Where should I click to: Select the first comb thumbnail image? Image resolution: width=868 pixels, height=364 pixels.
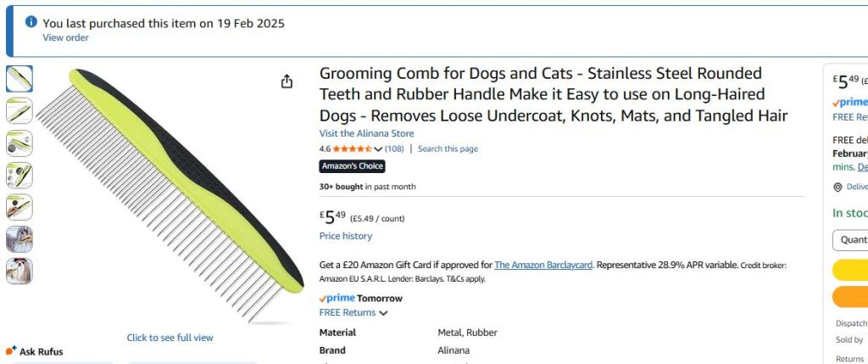(x=19, y=79)
